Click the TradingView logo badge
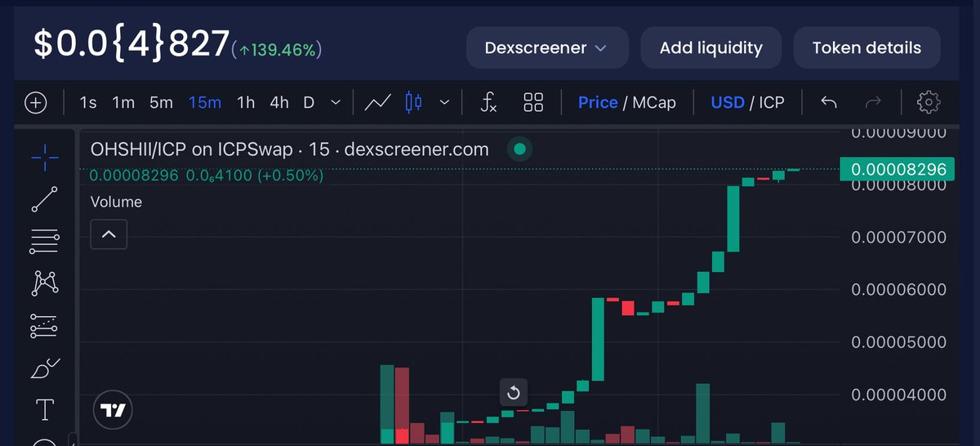The width and height of the screenshot is (980, 446). [x=114, y=409]
